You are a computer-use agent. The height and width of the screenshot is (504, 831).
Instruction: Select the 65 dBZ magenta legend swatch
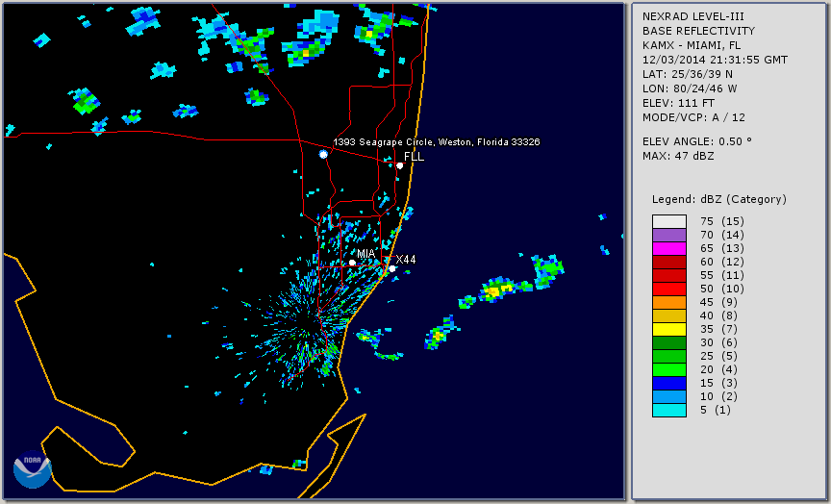[x=669, y=248]
